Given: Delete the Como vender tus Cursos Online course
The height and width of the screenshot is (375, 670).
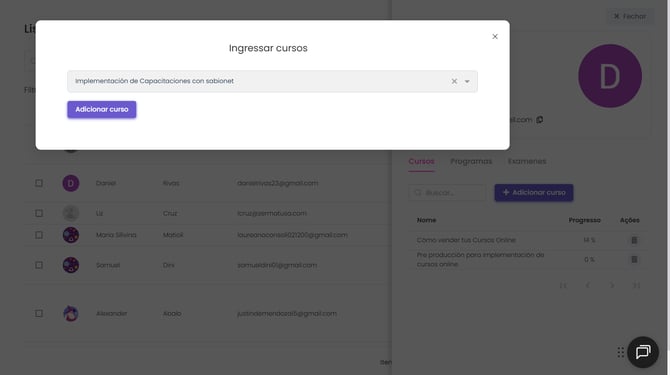Looking at the screenshot, I should pyautogui.click(x=634, y=240).
